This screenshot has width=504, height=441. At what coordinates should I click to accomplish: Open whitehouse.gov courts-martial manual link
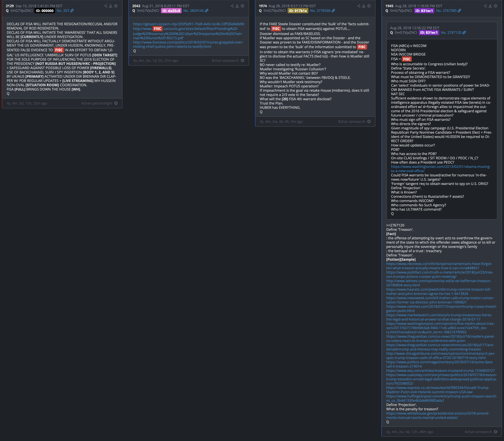click(438, 415)
